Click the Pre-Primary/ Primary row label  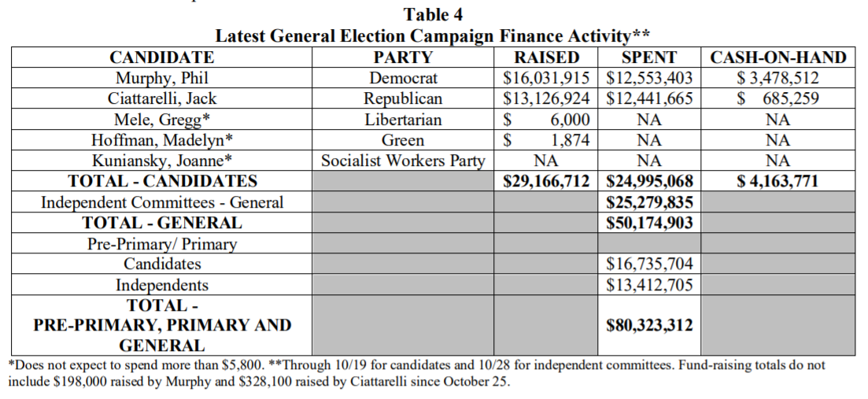tap(161, 244)
